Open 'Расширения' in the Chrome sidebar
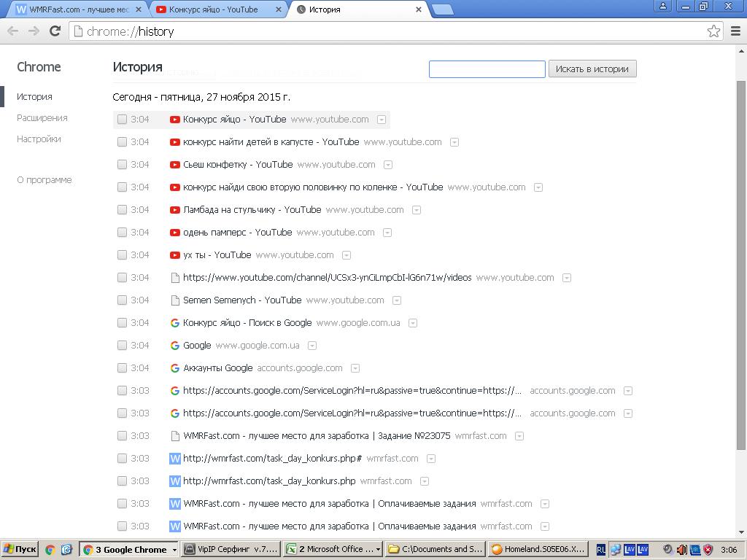 click(42, 118)
